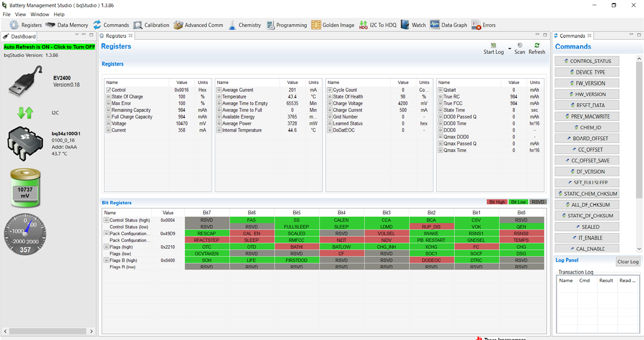The image size is (644, 340).
Task: Click the Commands list scroll-down arrow
Action: 639,249
